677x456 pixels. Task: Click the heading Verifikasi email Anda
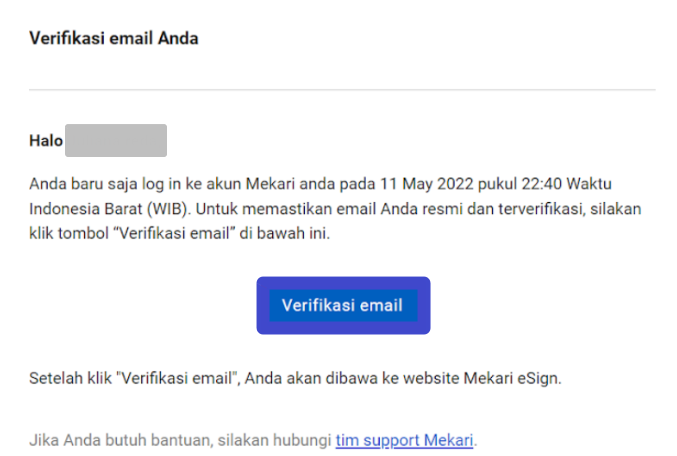[114, 39]
